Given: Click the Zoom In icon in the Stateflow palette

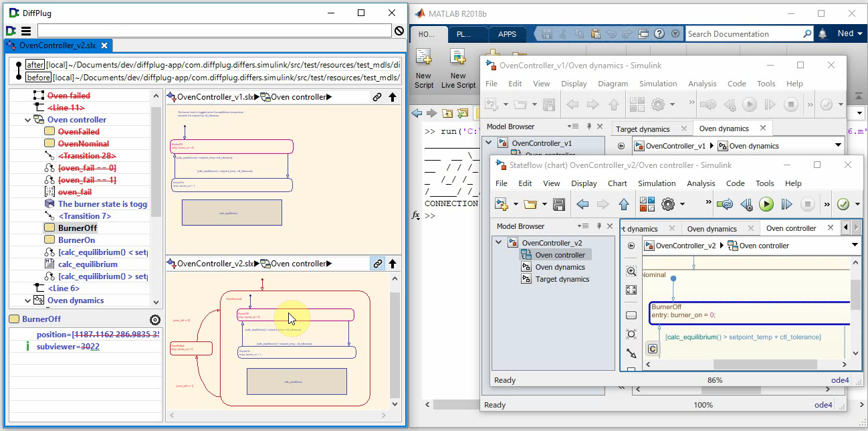Looking at the screenshot, I should (x=631, y=271).
